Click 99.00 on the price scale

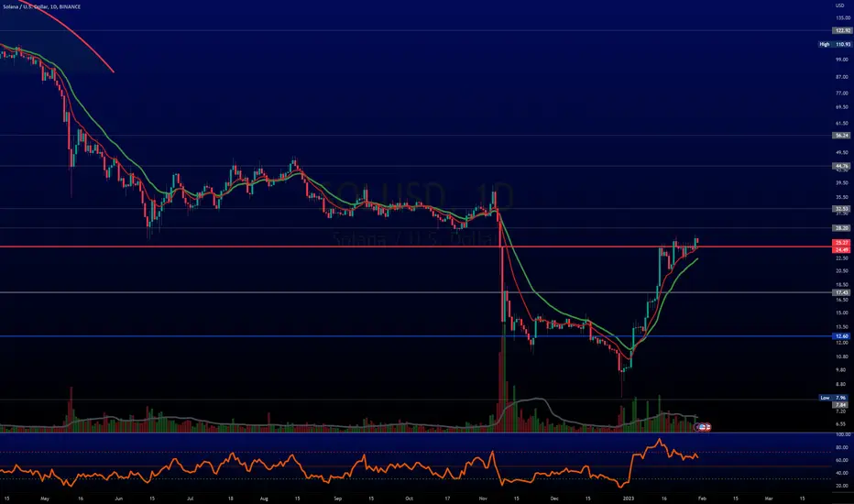tap(843, 60)
